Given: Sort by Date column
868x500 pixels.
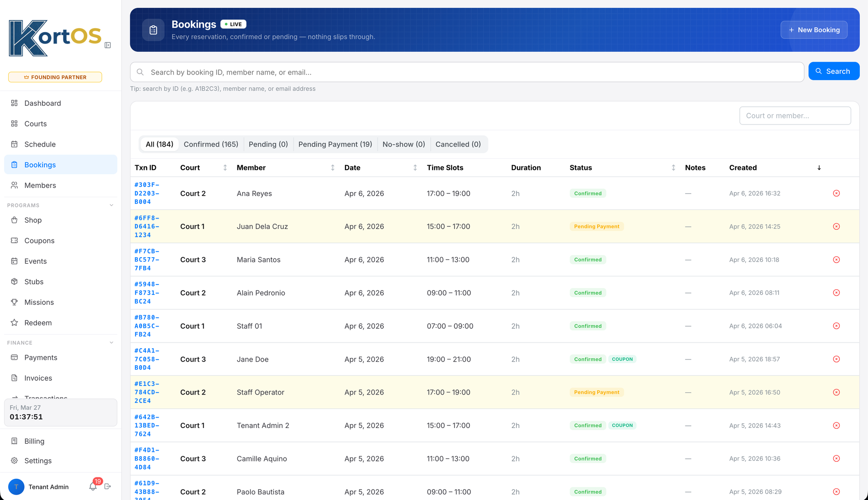Looking at the screenshot, I should point(415,168).
